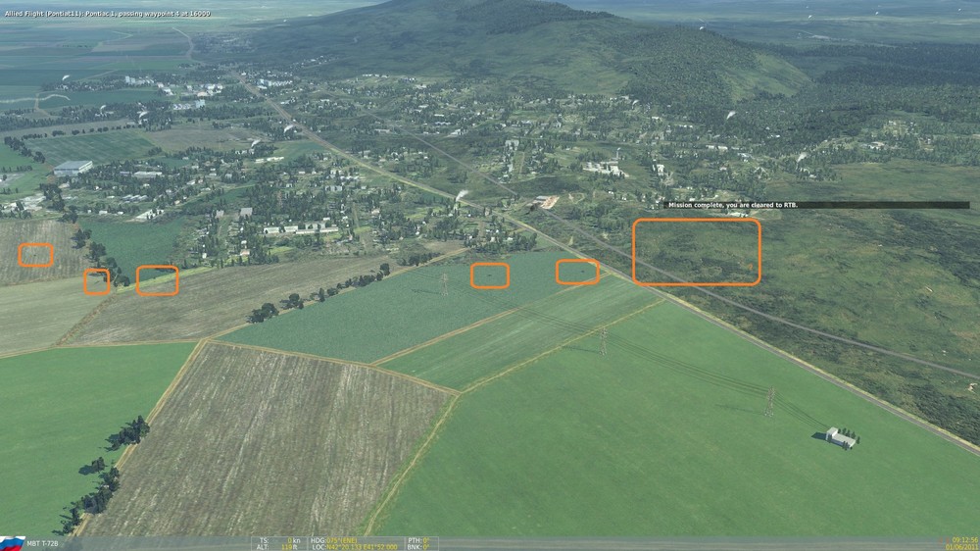Click the LOC coordinates readout
Image resolution: width=980 pixels, height=551 pixels.
coord(354,547)
